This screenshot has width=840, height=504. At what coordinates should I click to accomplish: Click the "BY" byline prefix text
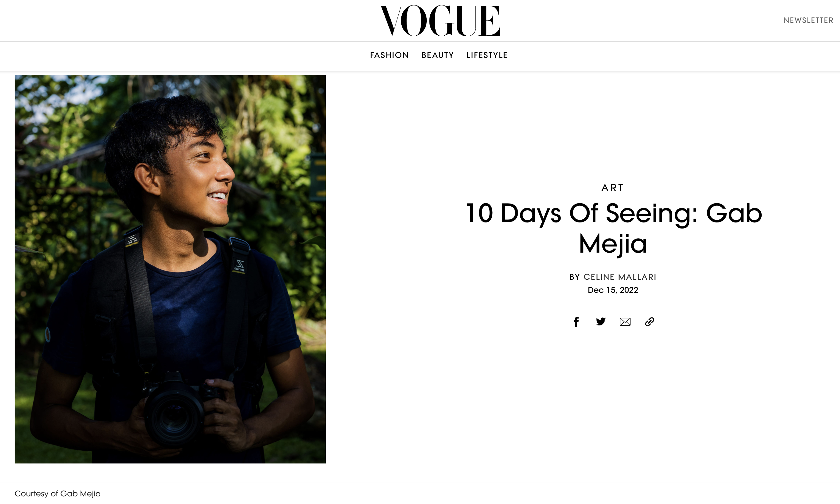point(575,277)
